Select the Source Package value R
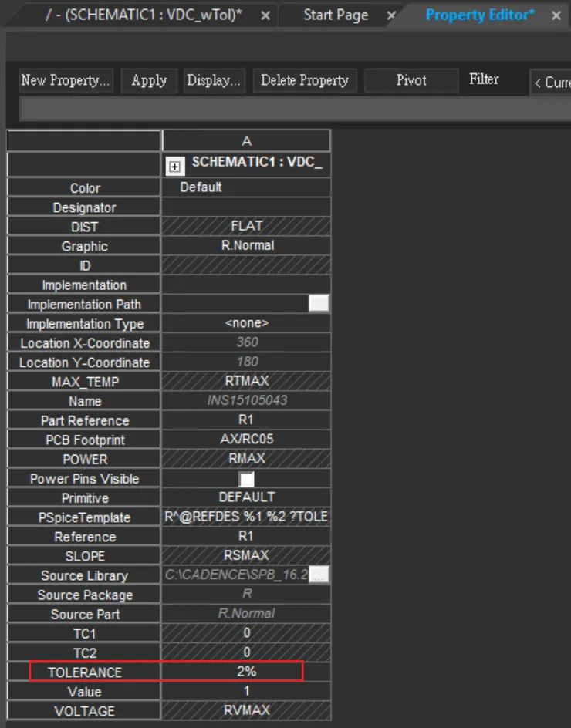Image resolution: width=571 pixels, height=728 pixels. tap(246, 595)
